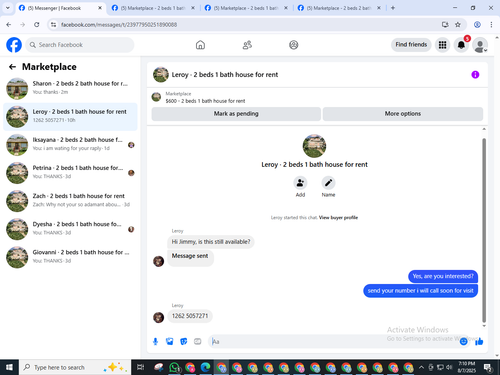
Task: Go back from Marketplace chats
Action: point(12,67)
